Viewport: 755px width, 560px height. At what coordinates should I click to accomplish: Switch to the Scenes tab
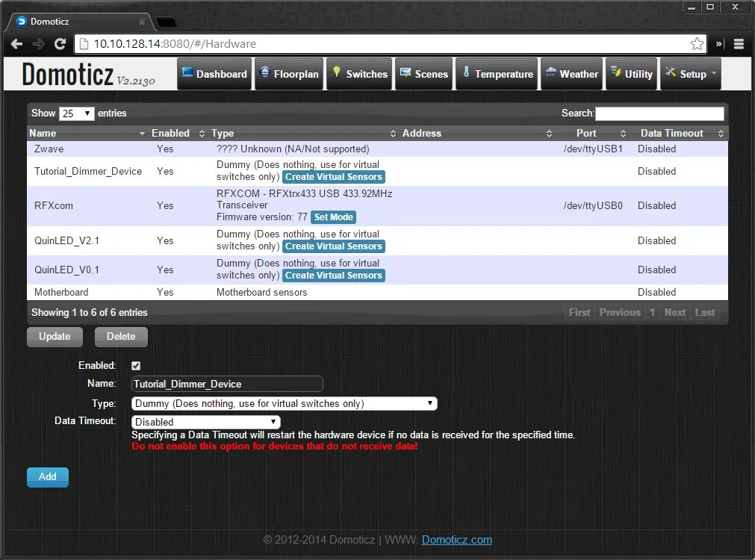[x=423, y=74]
